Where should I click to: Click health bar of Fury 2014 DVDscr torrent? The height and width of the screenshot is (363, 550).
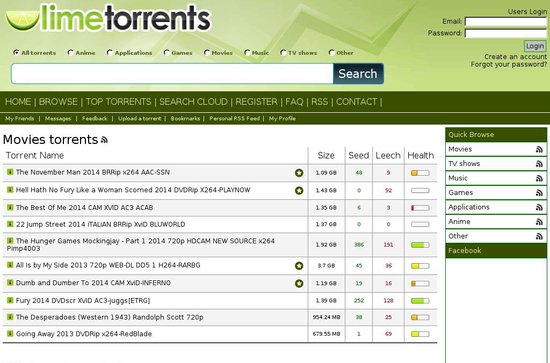coord(420,301)
